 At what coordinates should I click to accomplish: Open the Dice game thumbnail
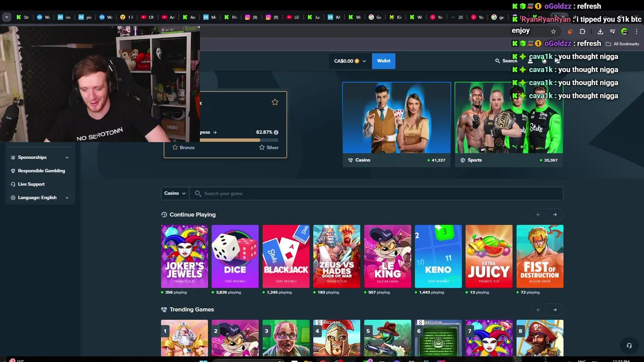235,256
